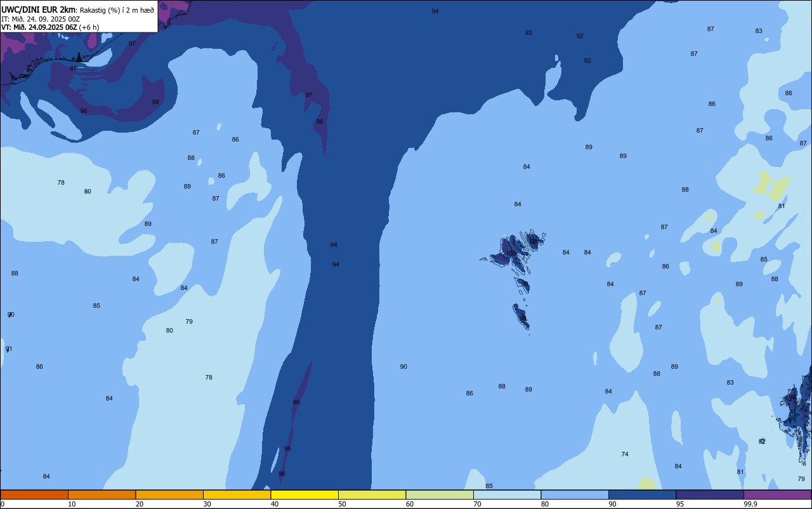Screen dimensions: 812x509
Task: Select the "60" legend tick label
Action: [410, 504]
